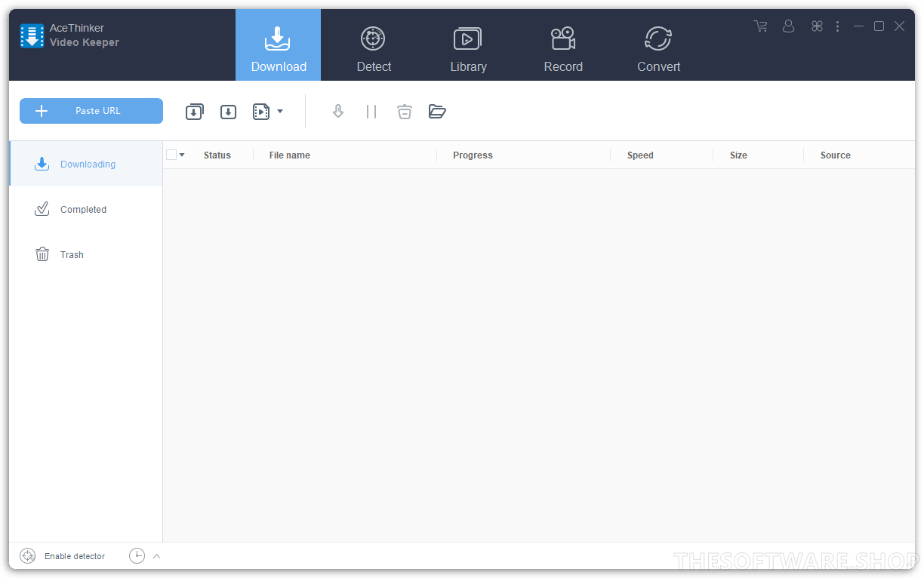Expand the chevron next to the clock
This screenshot has height=578, width=924.
coord(156,556)
